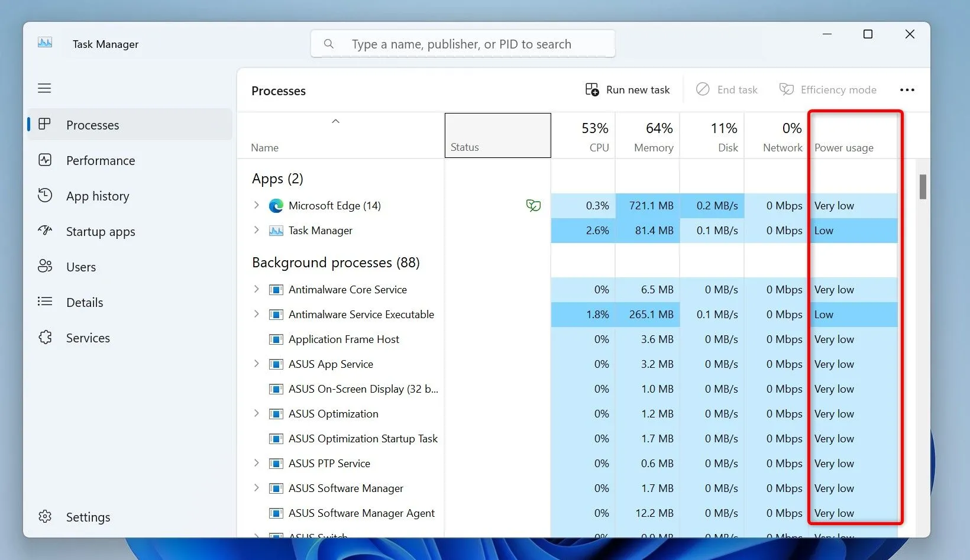Expand ASUS Optimization
This screenshot has width=970, height=560.
256,413
